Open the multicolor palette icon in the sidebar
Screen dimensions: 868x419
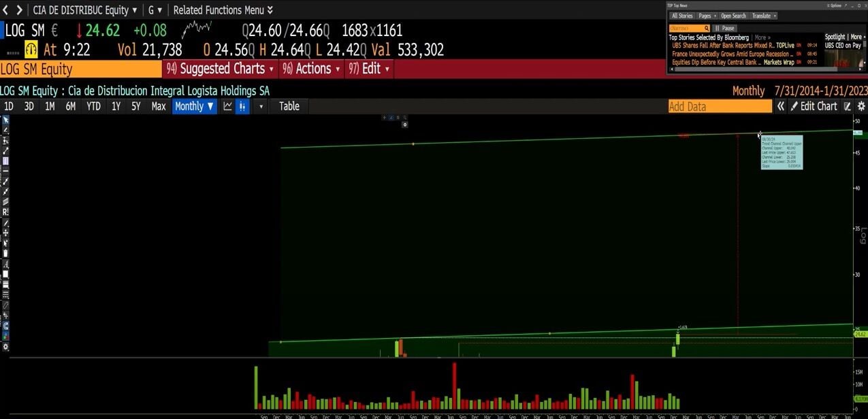5,337
